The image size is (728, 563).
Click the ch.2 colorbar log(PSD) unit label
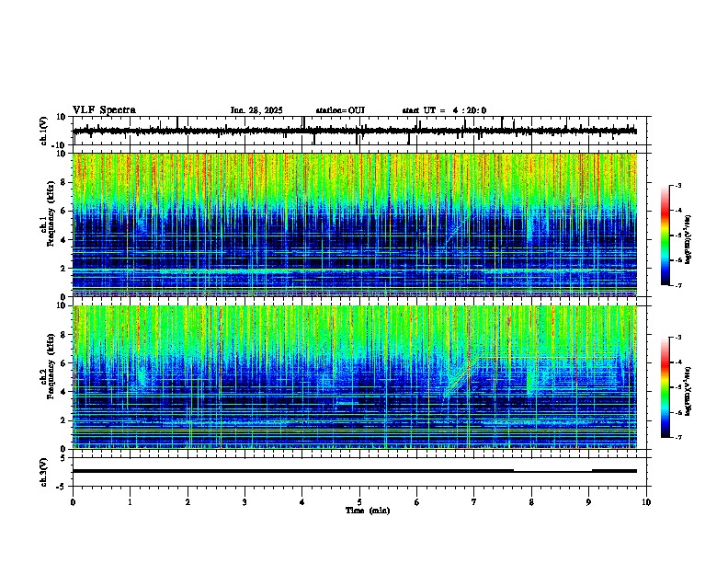tap(688, 391)
